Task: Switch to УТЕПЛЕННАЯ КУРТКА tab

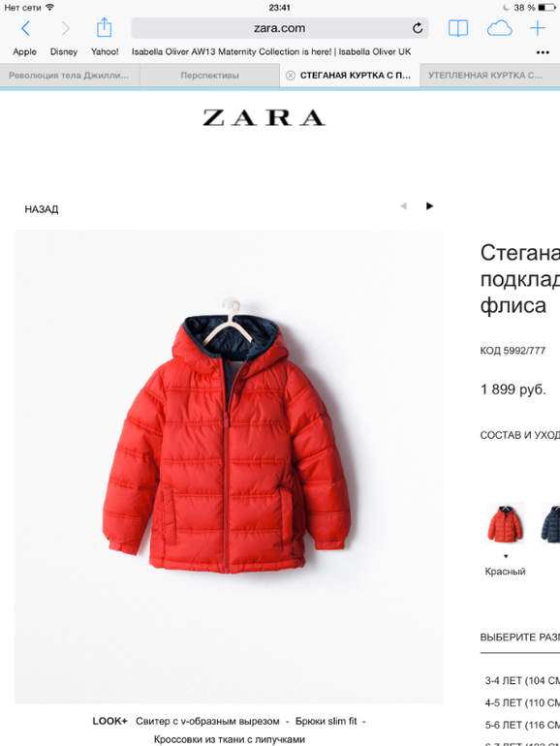Action: 489,76
